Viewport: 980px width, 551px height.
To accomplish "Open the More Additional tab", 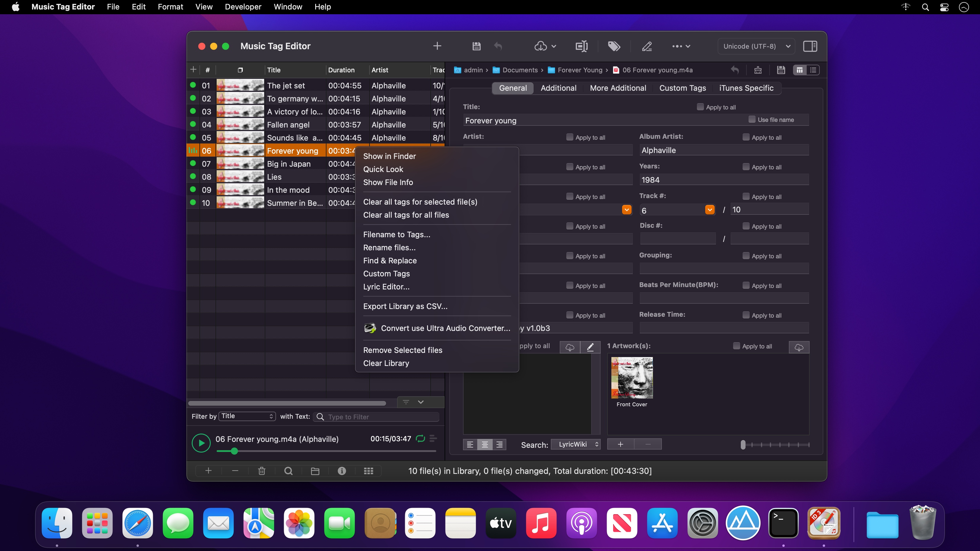I will [x=618, y=88].
